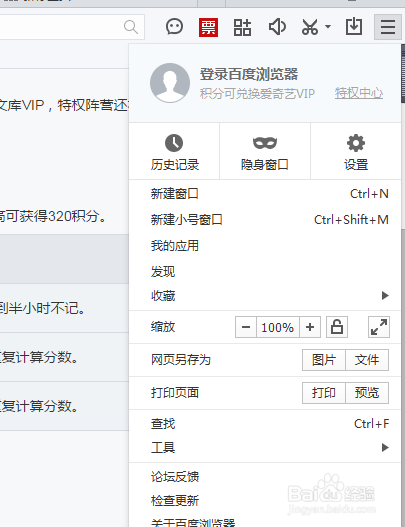Click the 100% zoom value
Screen dimensions: 405x527
(278, 327)
